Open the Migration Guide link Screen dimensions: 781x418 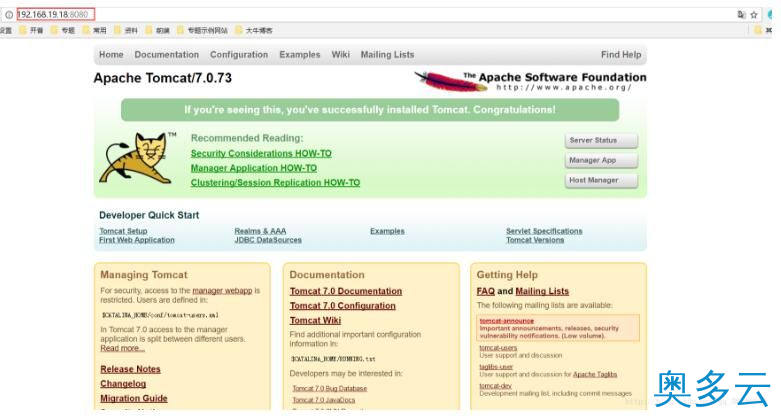[133, 399]
